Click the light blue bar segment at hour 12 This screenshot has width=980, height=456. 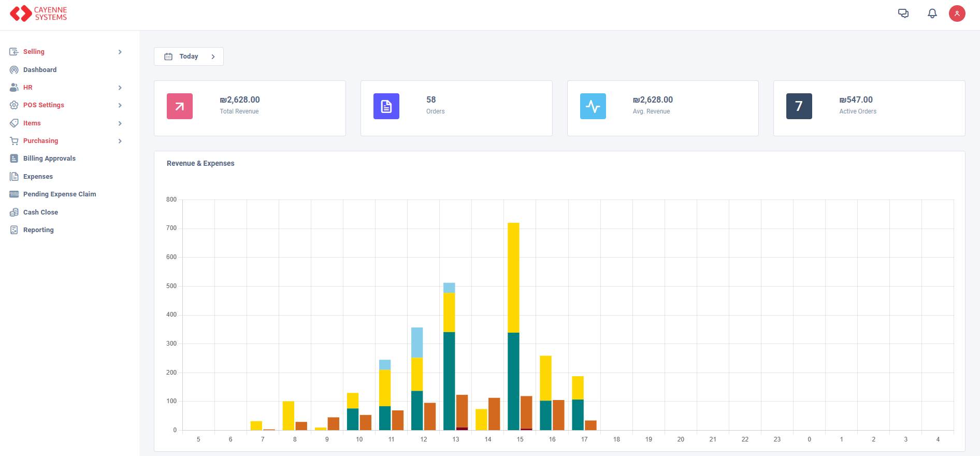coord(417,343)
